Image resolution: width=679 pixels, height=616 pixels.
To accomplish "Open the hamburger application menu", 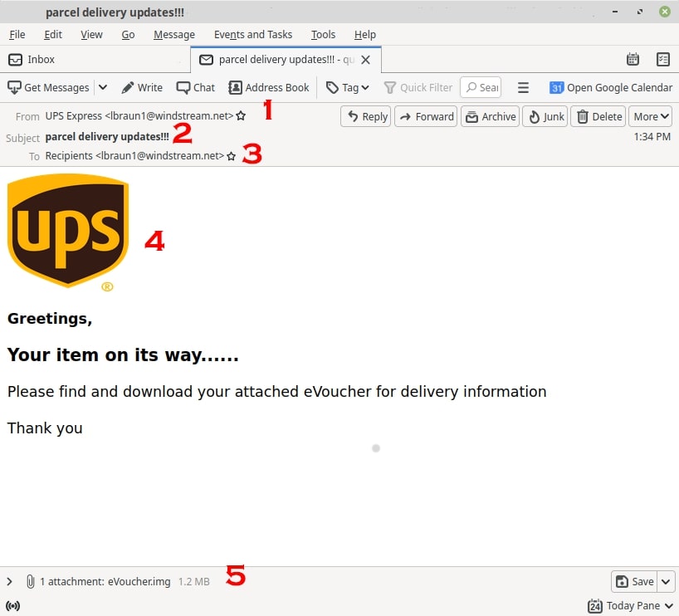I will pyautogui.click(x=523, y=87).
